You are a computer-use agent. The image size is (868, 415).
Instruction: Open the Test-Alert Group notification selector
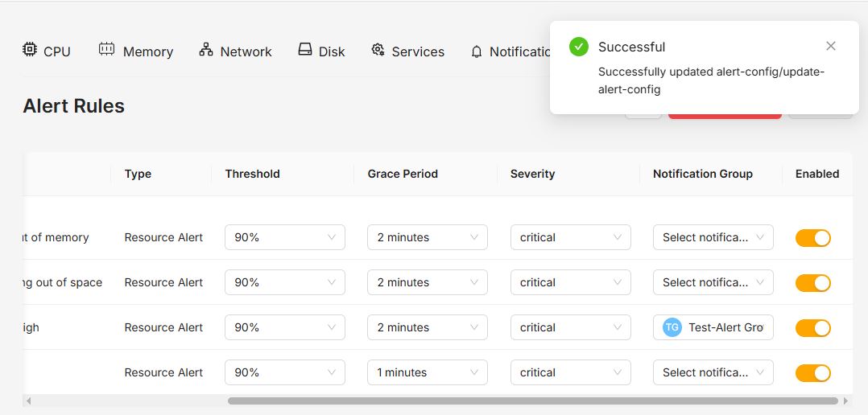pyautogui.click(x=713, y=327)
